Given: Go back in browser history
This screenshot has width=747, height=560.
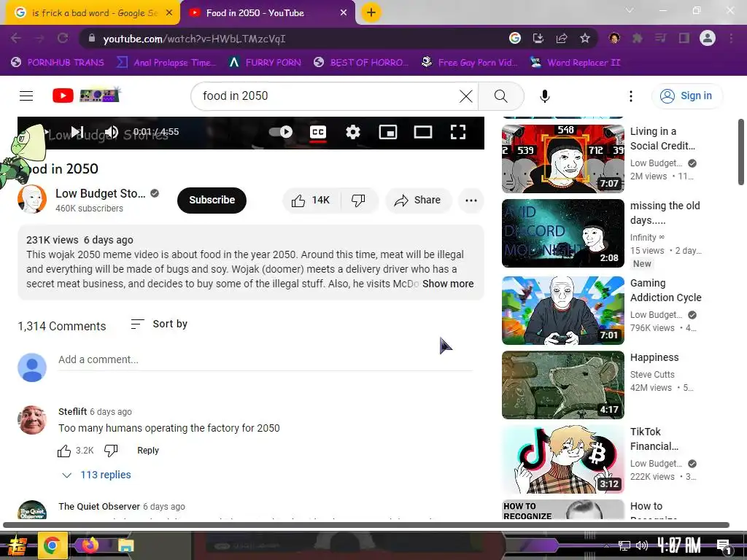Looking at the screenshot, I should pyautogui.click(x=16, y=38).
